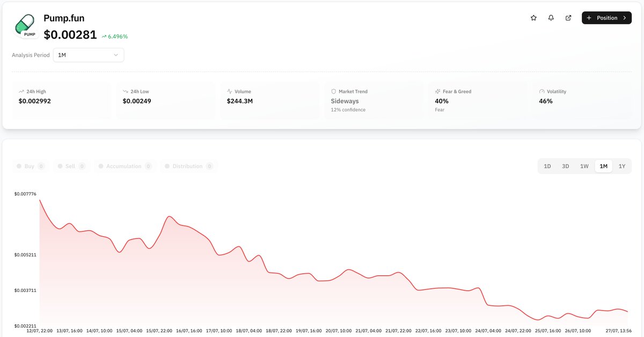The height and width of the screenshot is (337, 644).
Task: Click the Volume value $244.3M
Action: (241, 101)
